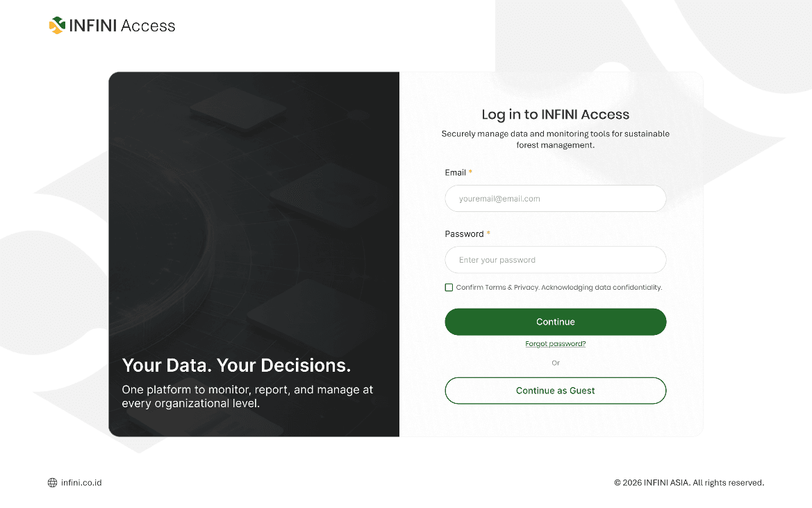Check the Confirm Terms & Privacy checkbox
Screen dimensions: 812x508
pyautogui.click(x=449, y=288)
